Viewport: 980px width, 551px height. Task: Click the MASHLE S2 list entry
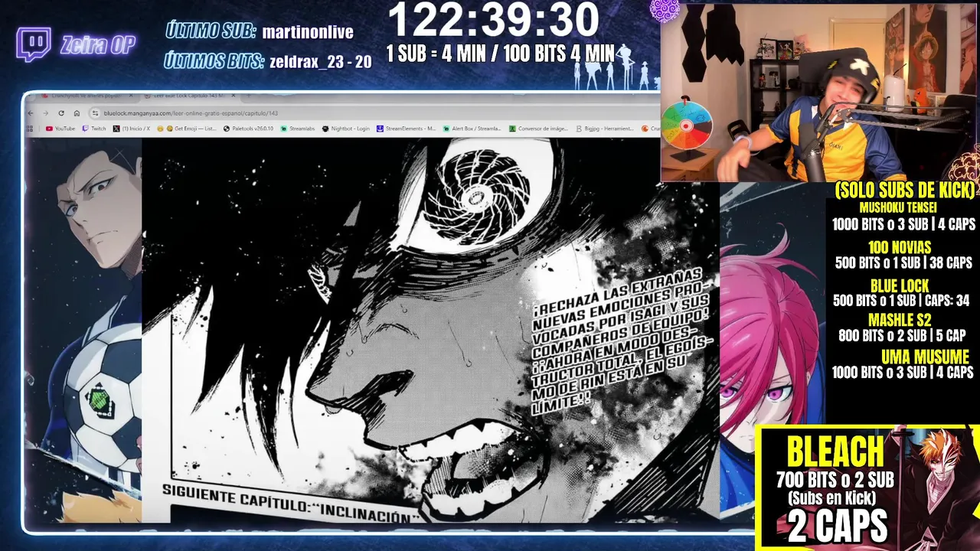pos(900,321)
